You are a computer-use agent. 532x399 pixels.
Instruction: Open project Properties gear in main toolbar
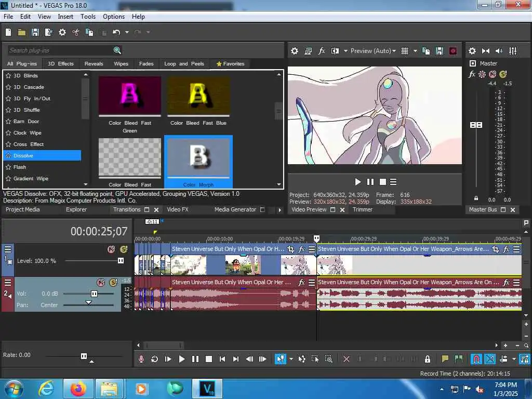[x=62, y=32]
